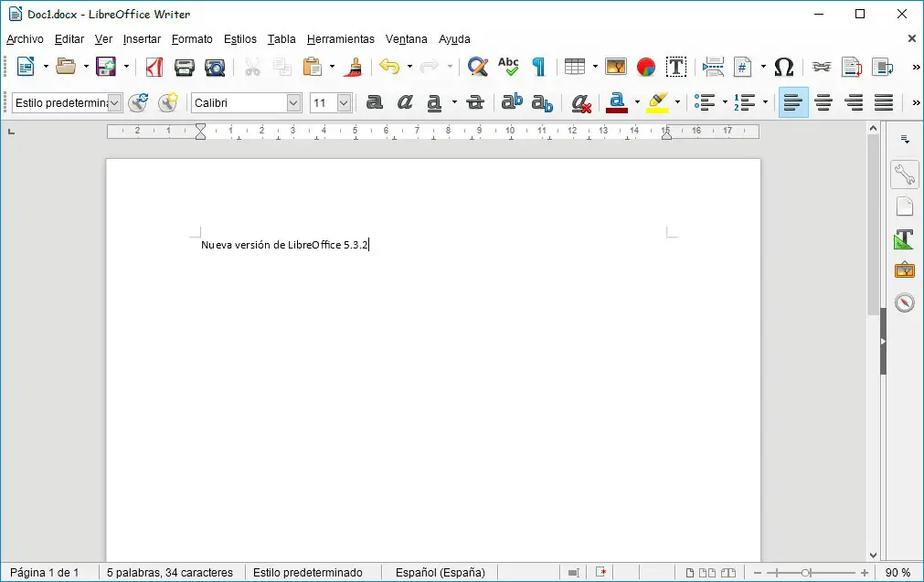
Task: Expand the font size 11 dropdown
Action: (x=345, y=102)
